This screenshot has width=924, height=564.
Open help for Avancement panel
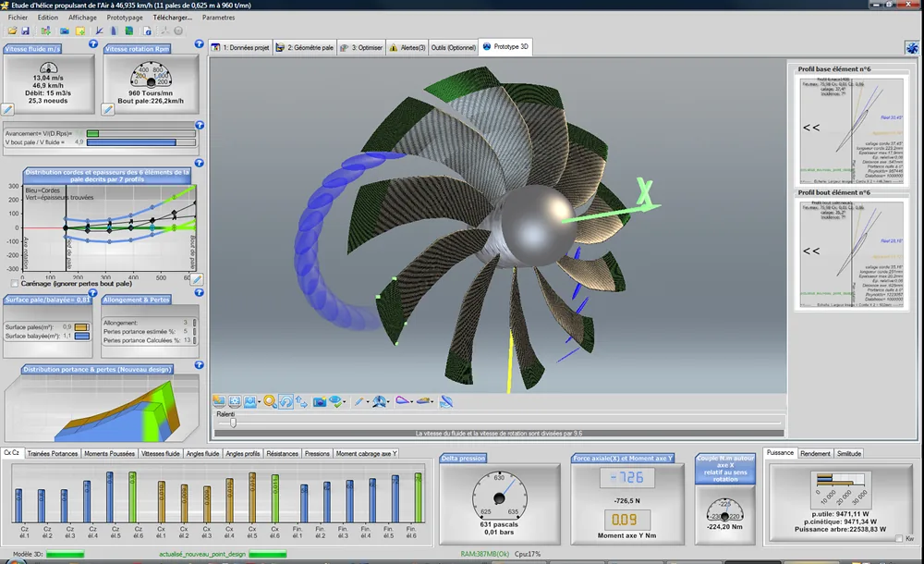200,125
